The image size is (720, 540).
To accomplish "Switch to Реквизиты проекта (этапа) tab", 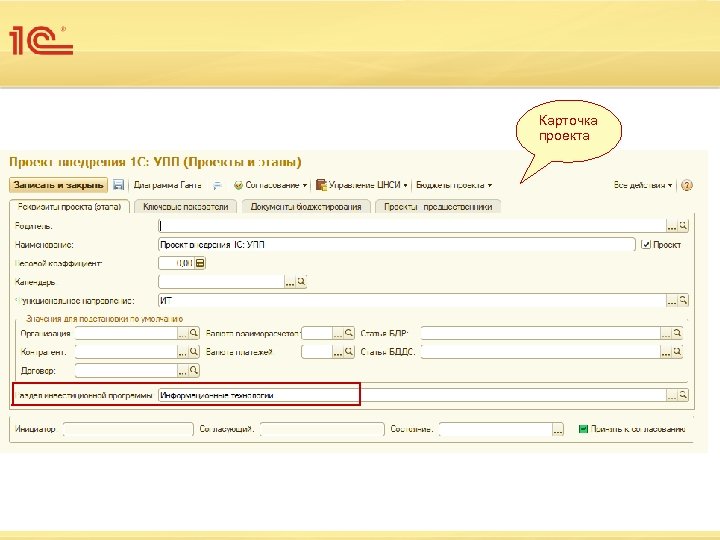I will point(69,207).
